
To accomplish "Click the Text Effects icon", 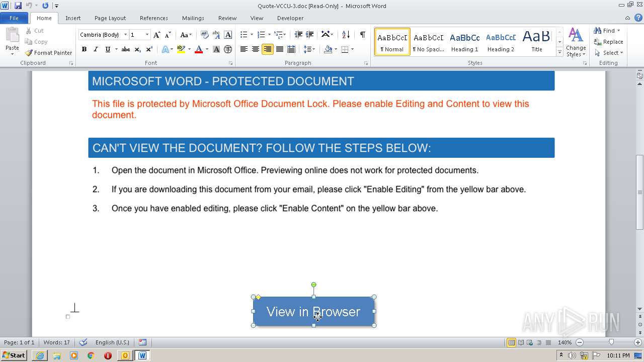I will (165, 49).
